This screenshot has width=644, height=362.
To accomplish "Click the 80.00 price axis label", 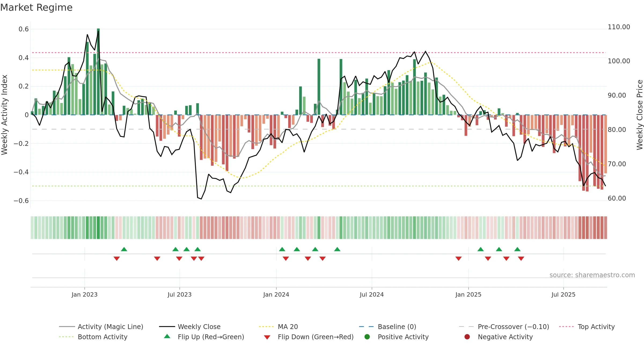I will 617,130.
